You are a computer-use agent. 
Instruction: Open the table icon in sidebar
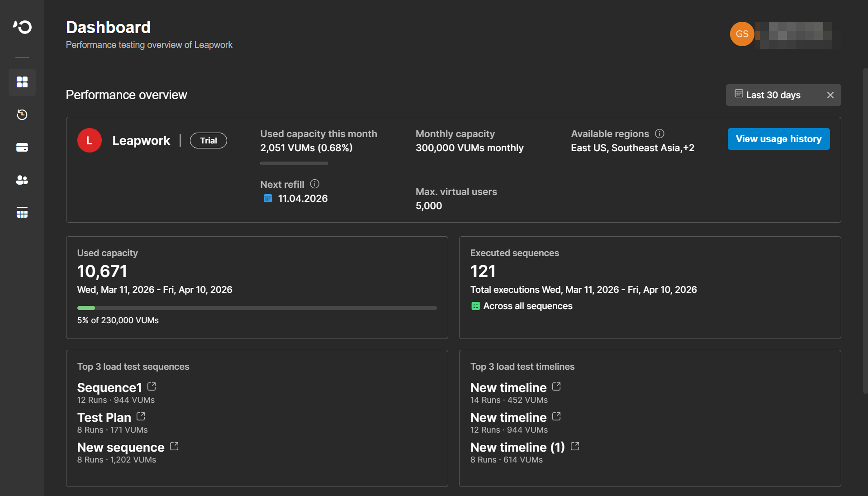click(22, 213)
